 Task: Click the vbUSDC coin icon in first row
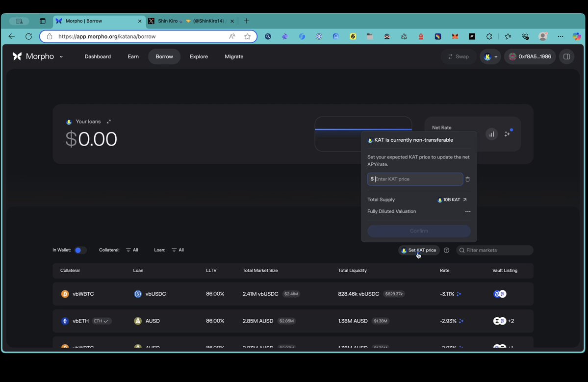pos(138,294)
